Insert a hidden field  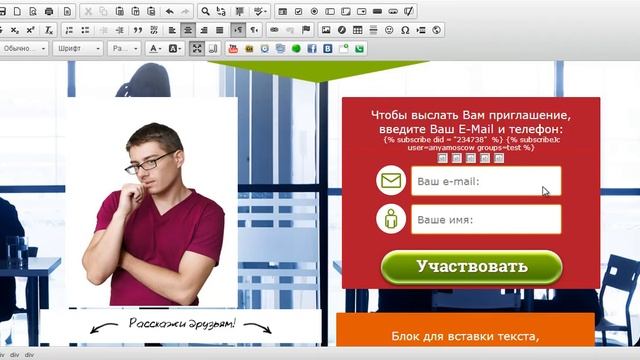coord(409,11)
